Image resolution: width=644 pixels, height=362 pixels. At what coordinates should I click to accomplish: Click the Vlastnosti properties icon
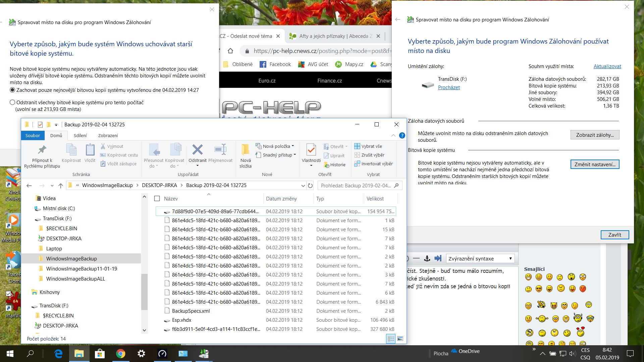(x=311, y=150)
